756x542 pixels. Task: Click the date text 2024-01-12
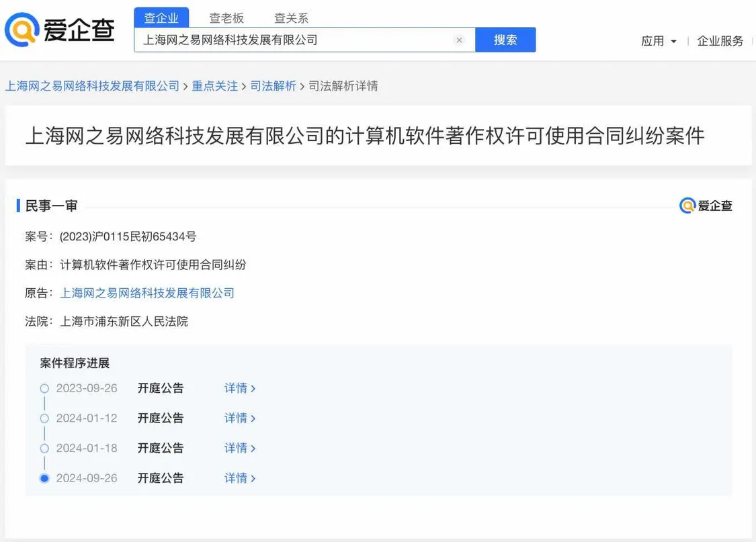click(87, 418)
